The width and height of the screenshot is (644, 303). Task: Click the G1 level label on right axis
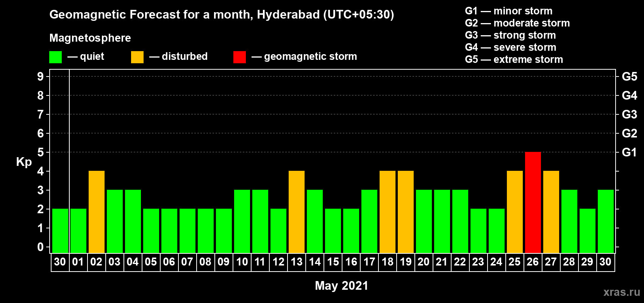pos(629,152)
